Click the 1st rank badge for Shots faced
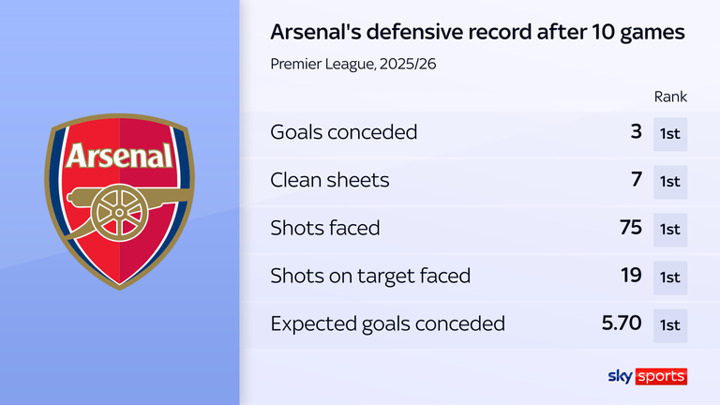This screenshot has width=720, height=405. 670,229
